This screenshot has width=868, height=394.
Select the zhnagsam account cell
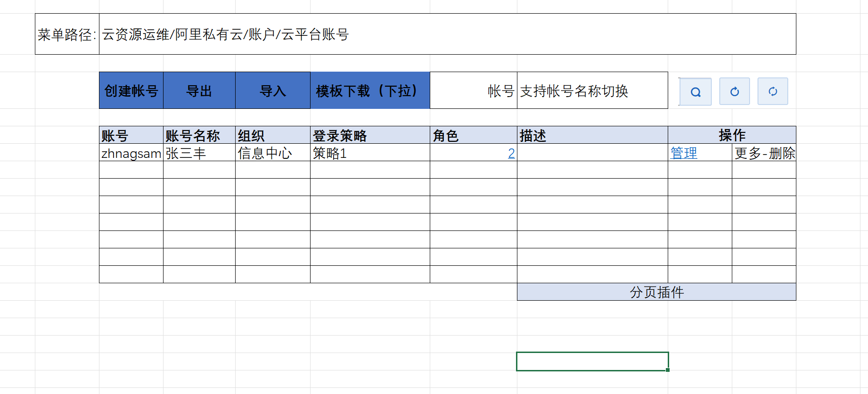point(131,153)
